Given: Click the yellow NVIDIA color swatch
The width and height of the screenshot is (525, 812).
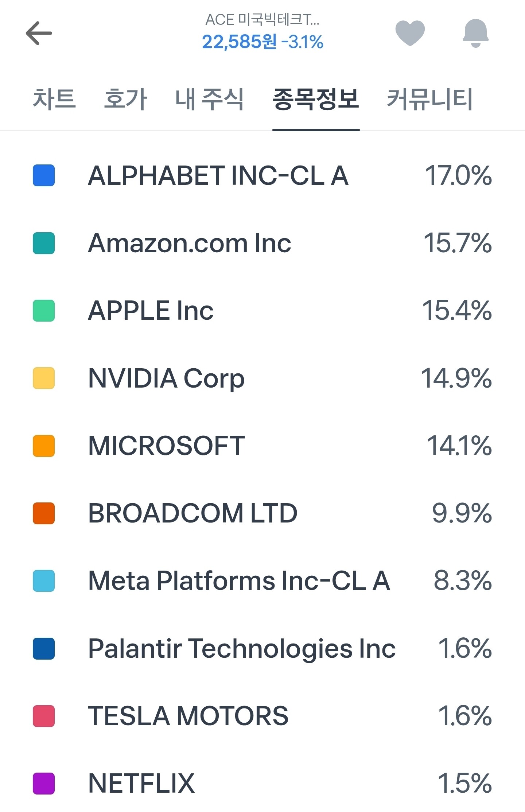Looking at the screenshot, I should click(x=44, y=378).
